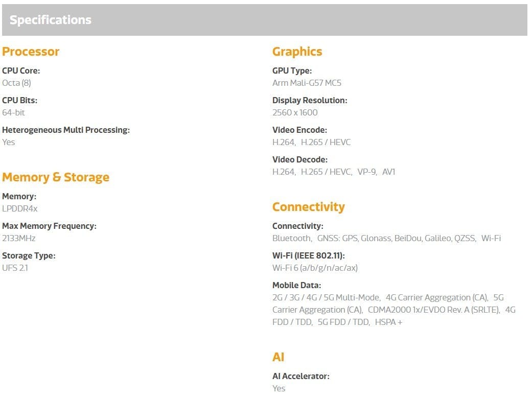Click the 64-bit CPU Bits value
Viewport: 532px width, 399px height.
[x=14, y=112]
